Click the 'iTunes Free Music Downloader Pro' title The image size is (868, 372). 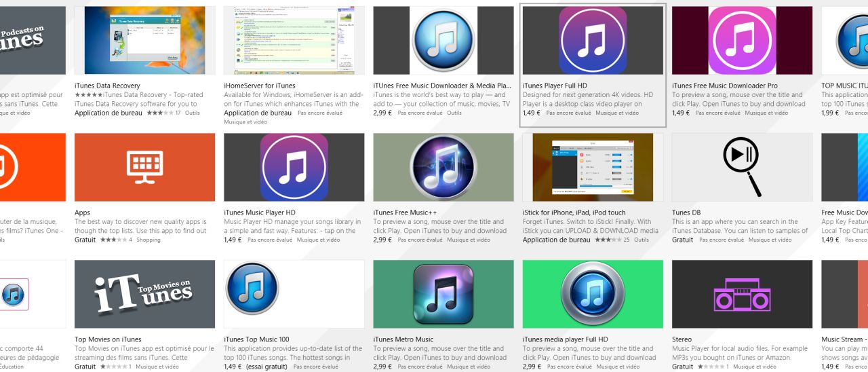point(725,86)
